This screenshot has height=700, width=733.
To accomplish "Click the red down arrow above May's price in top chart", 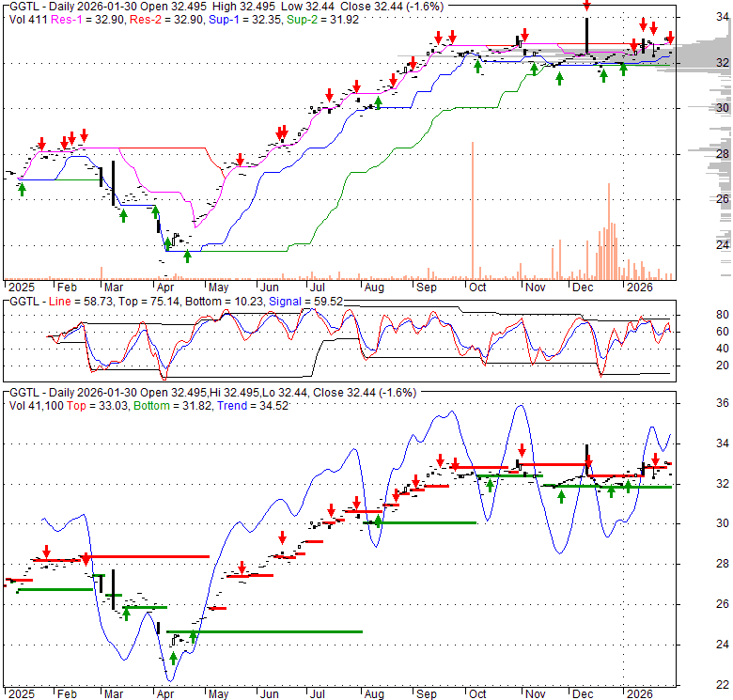I will point(240,160).
